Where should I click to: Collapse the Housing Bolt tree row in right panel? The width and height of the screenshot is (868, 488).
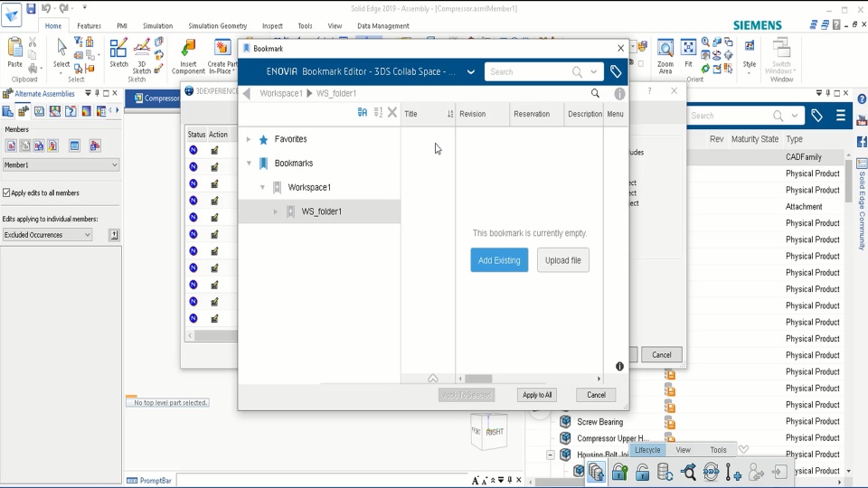pyautogui.click(x=551, y=455)
